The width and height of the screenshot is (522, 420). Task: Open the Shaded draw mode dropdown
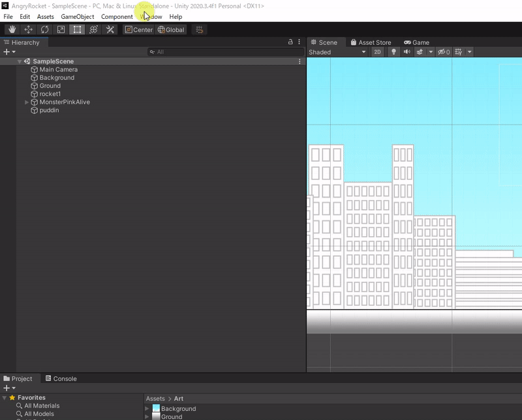[x=337, y=52]
